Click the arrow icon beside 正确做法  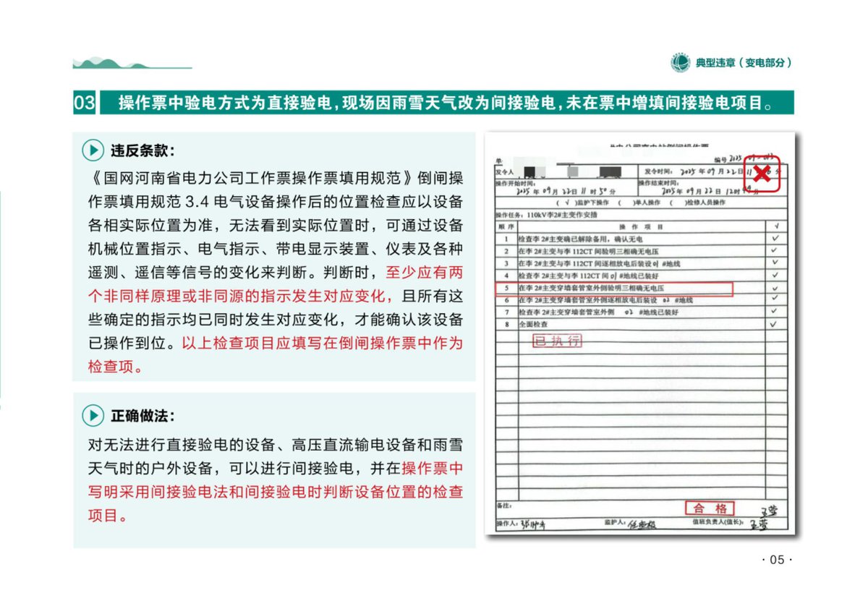92,416
